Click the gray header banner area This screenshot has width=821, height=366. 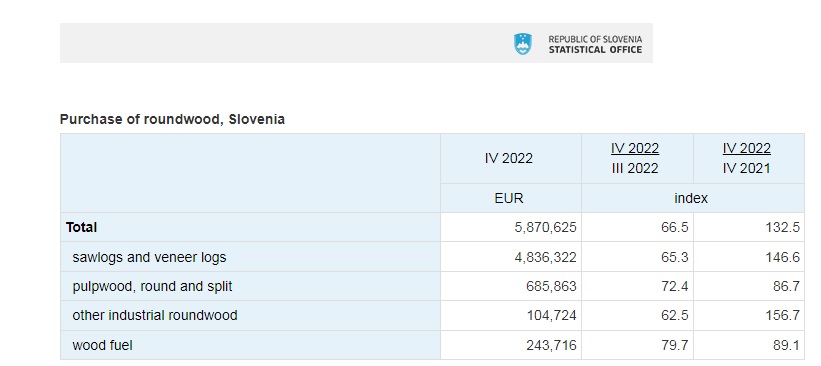click(x=357, y=43)
